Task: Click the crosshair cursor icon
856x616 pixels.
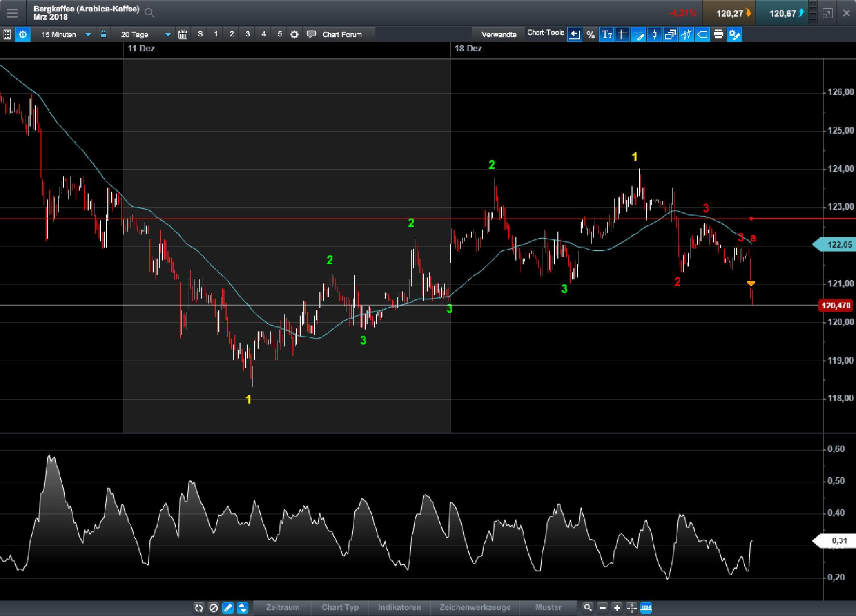Action: click(632, 608)
